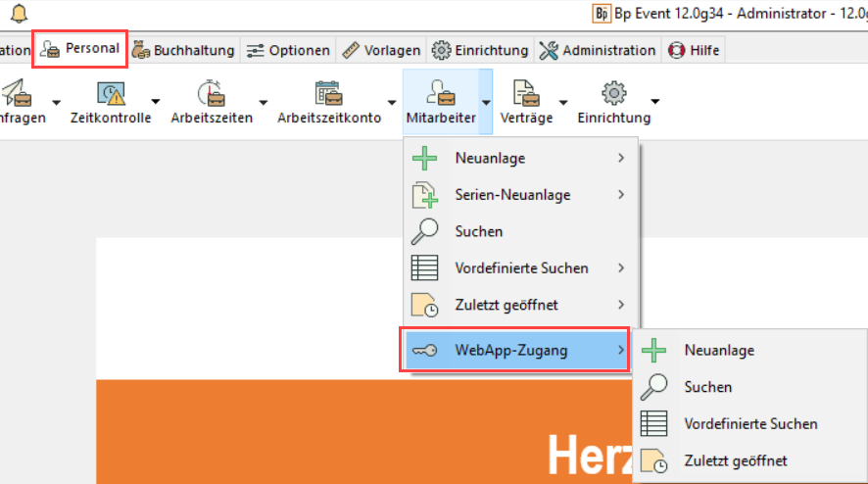Open dropdown arrow next to Verträge

563,101
